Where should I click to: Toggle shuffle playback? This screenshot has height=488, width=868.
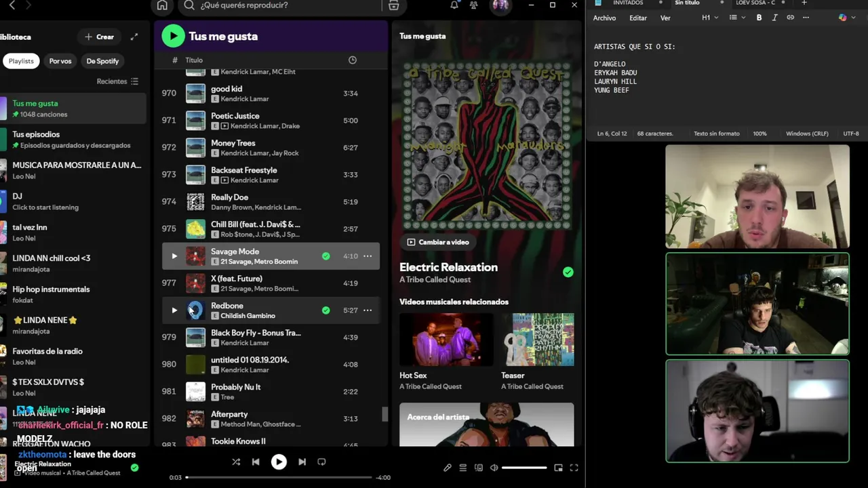coord(236,462)
